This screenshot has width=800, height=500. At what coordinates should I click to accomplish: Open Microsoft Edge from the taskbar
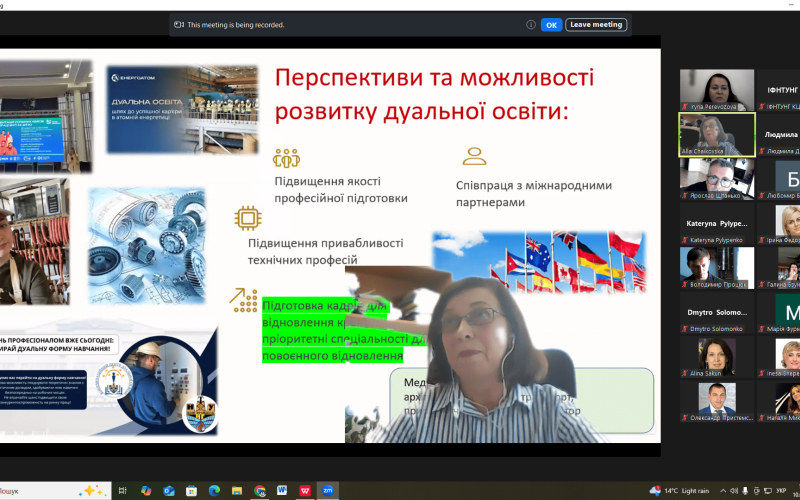[214, 491]
